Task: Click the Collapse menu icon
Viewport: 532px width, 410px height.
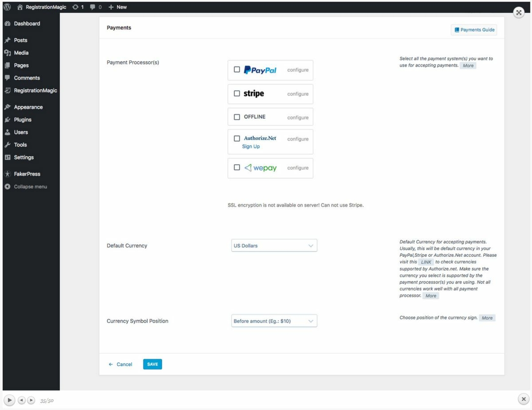Action: (x=7, y=187)
